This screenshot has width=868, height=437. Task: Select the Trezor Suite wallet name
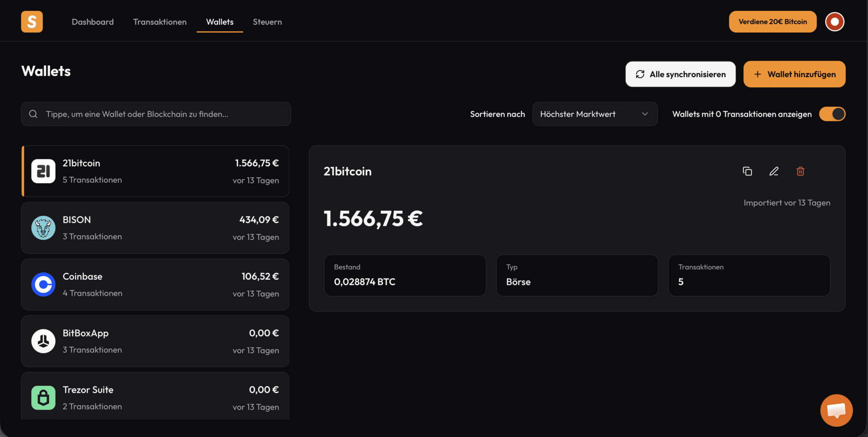coord(88,390)
